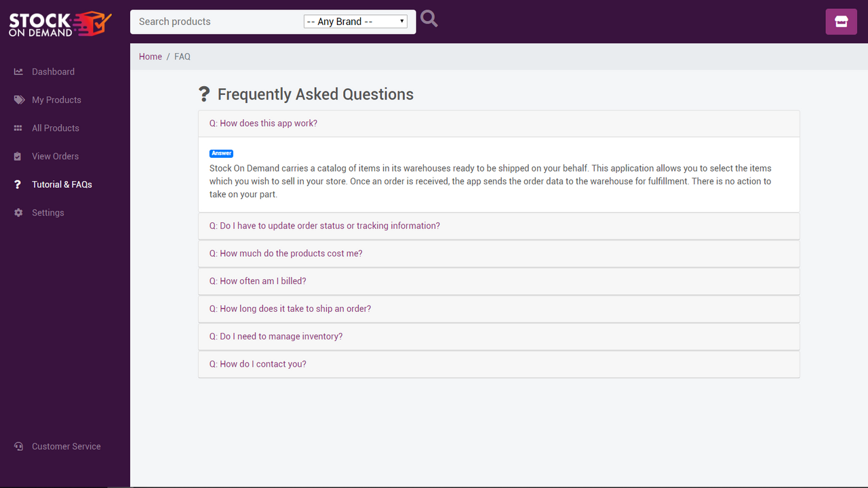Collapse the How does this app work question

tap(263, 123)
